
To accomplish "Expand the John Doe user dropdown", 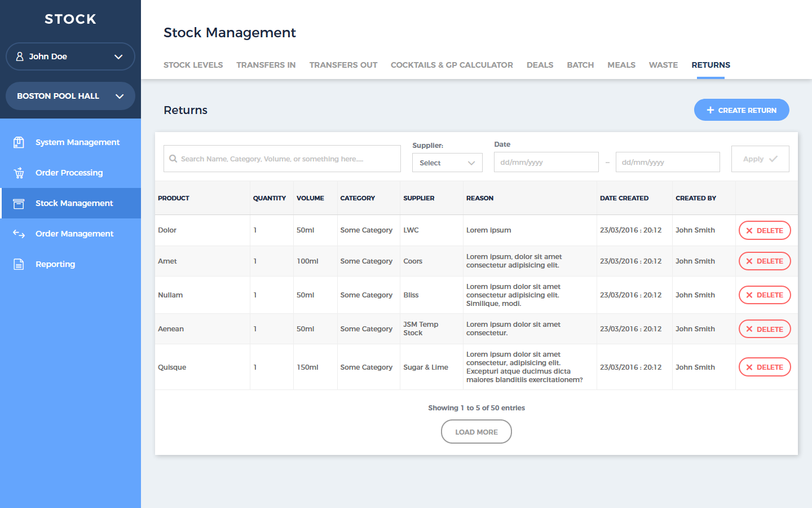I will [118, 56].
